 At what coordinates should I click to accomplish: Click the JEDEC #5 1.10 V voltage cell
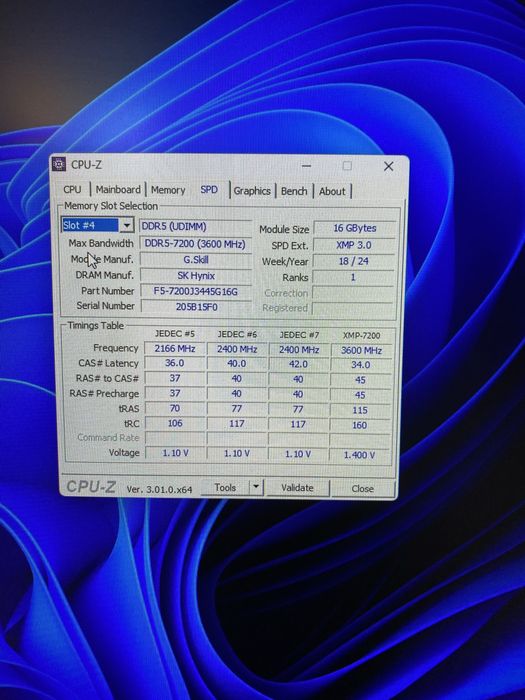175,453
